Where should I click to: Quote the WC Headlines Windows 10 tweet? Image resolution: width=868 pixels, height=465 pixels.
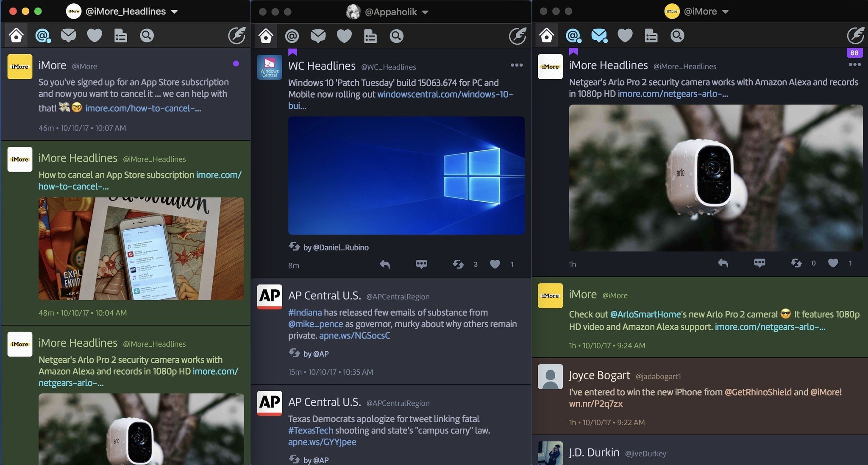[421, 265]
